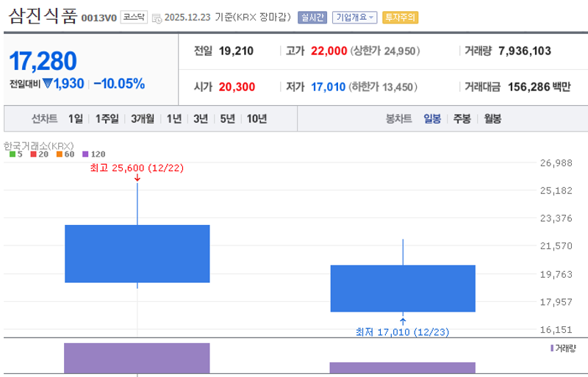Image resolution: width=588 pixels, height=377 pixels.
Task: Click the 12/23 blue candlestick body
Action: (403, 289)
